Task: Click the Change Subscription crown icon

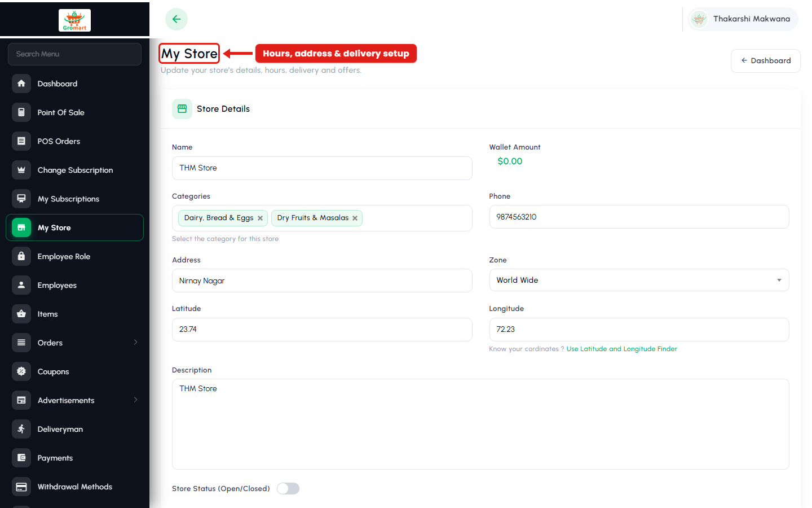Action: (x=21, y=170)
